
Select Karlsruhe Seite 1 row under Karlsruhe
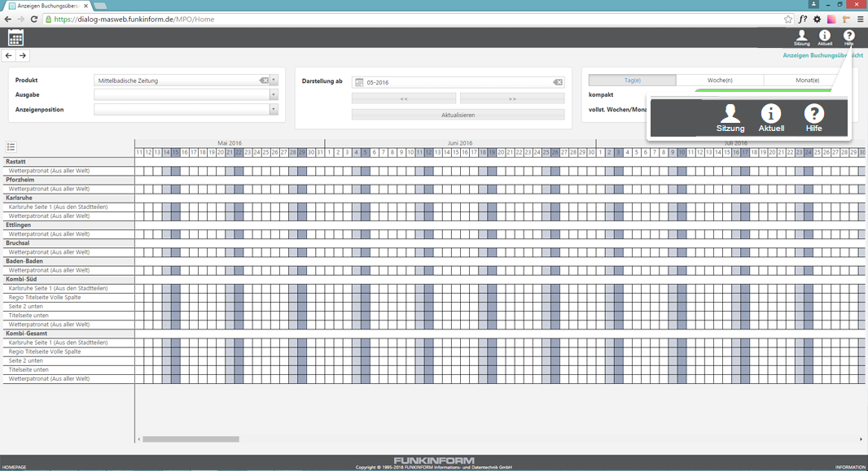click(68, 207)
